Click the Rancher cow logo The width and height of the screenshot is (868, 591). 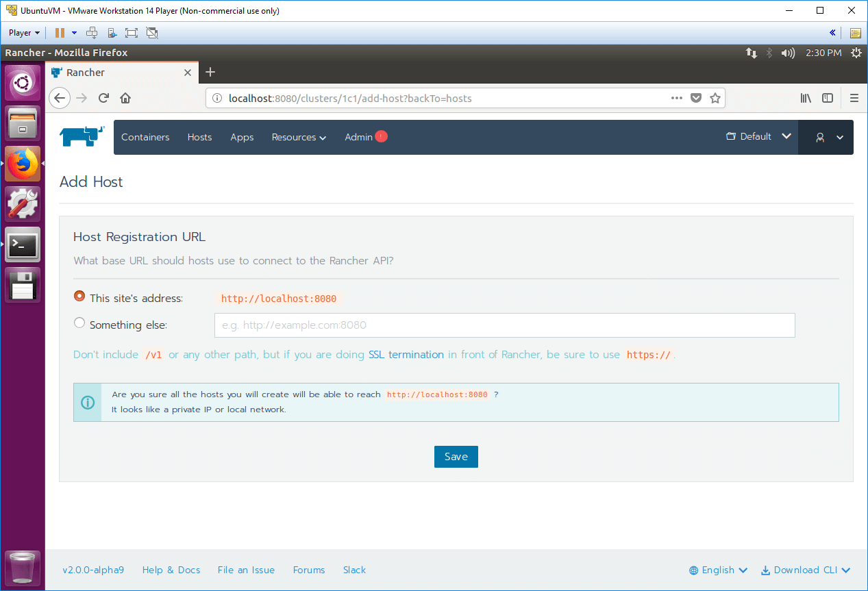coord(82,136)
